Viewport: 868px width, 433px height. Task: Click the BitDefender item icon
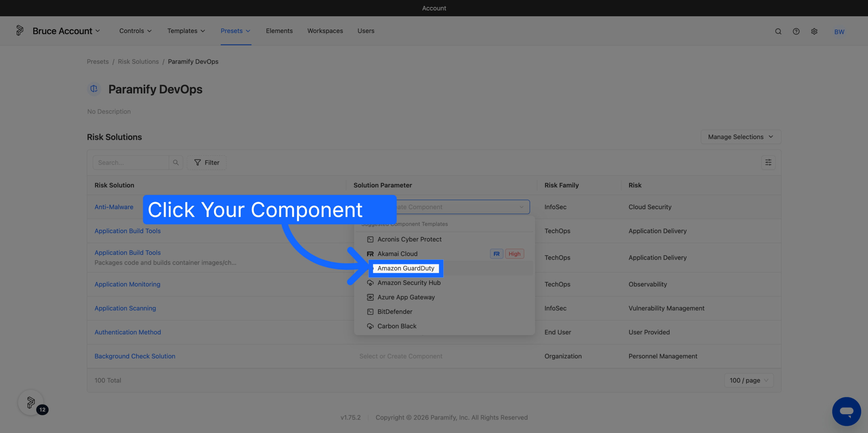[370, 312]
